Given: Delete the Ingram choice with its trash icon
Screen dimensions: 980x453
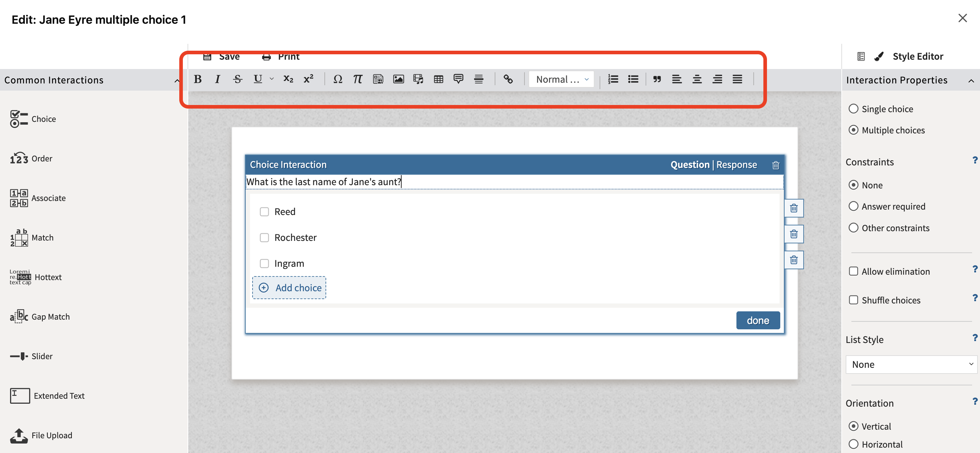Looking at the screenshot, I should pyautogui.click(x=794, y=260).
